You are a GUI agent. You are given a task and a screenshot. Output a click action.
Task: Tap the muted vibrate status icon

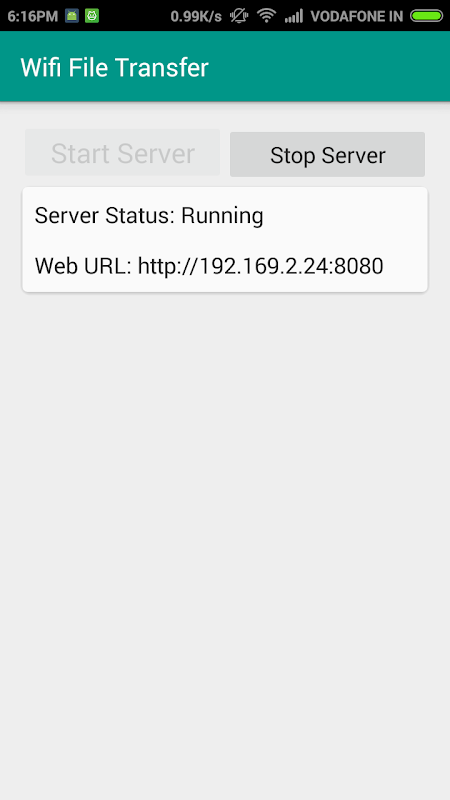238,16
